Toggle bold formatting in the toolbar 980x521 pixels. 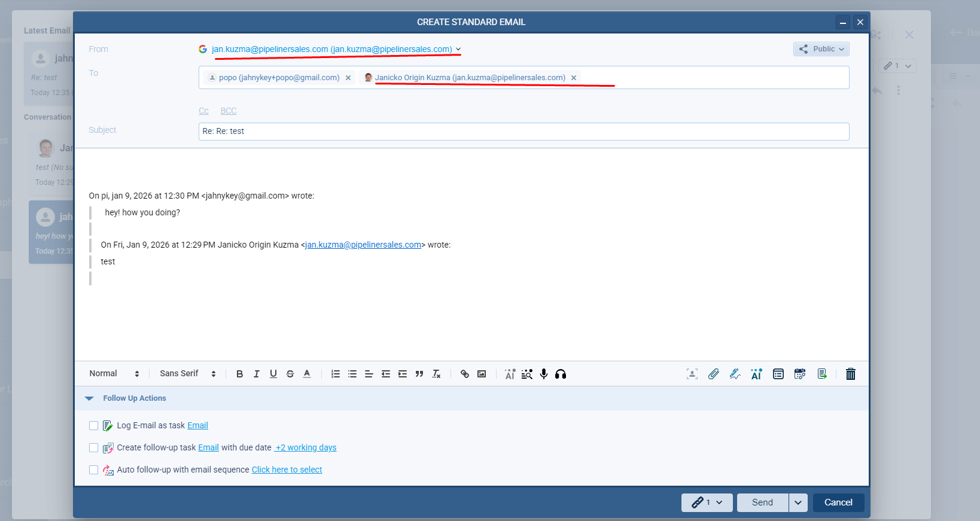pyautogui.click(x=239, y=374)
